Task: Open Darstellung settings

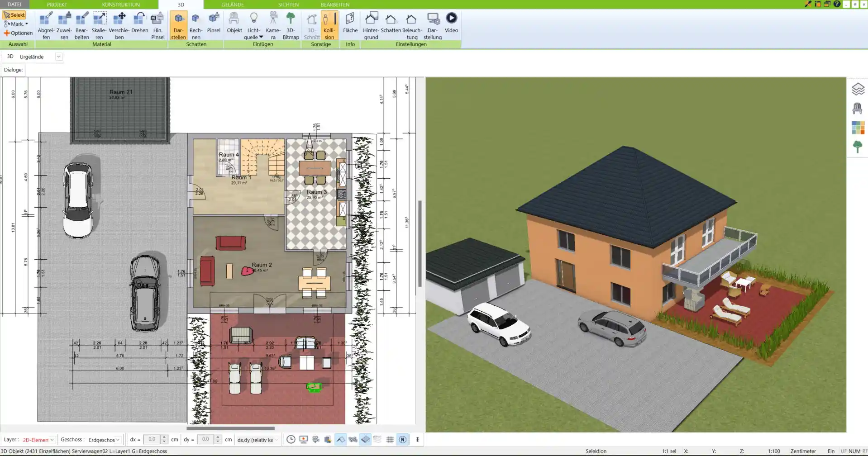Action: 433,26
